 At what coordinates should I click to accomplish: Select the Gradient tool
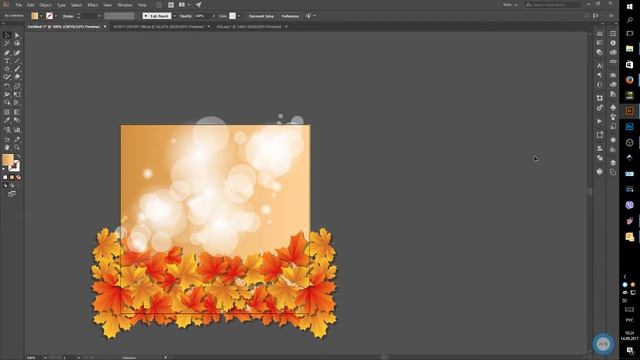[x=17, y=112]
